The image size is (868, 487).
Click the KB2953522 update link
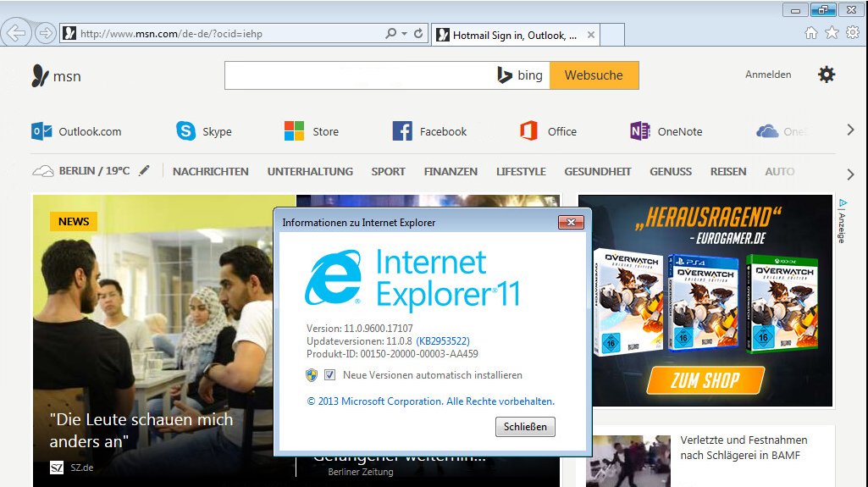(443, 340)
